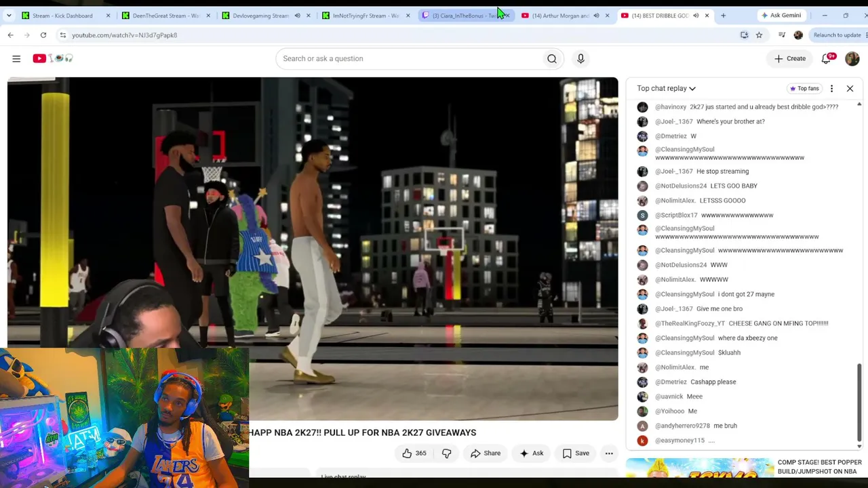Focus the YouTube search input field
The image size is (868, 488).
411,58
